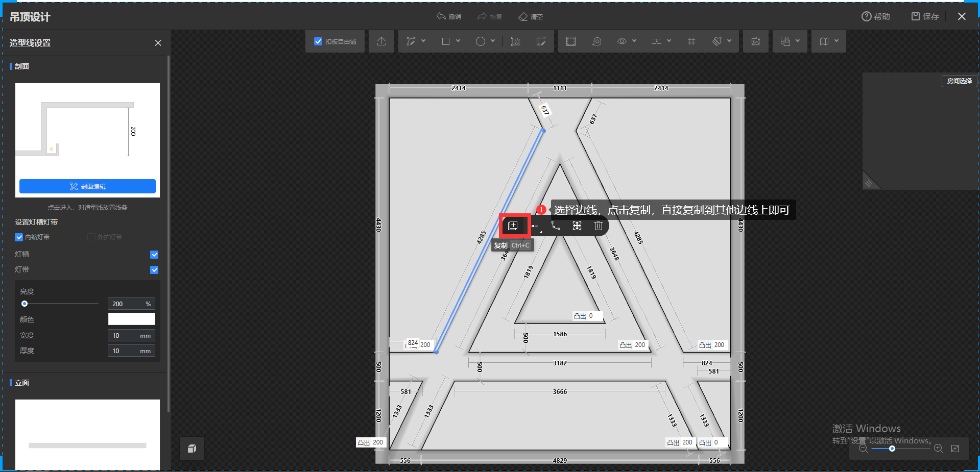Click the upload icon in top toolbar

coord(381,41)
